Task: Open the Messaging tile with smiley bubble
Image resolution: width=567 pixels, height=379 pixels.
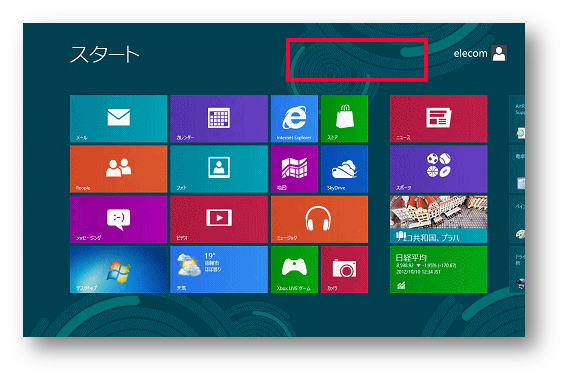Action: 119,219
